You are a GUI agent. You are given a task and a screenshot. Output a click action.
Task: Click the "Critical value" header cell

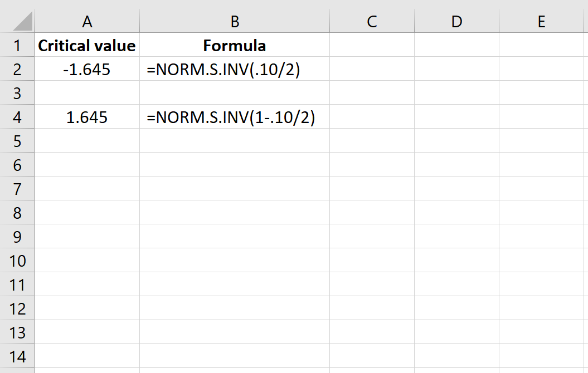[x=87, y=46]
